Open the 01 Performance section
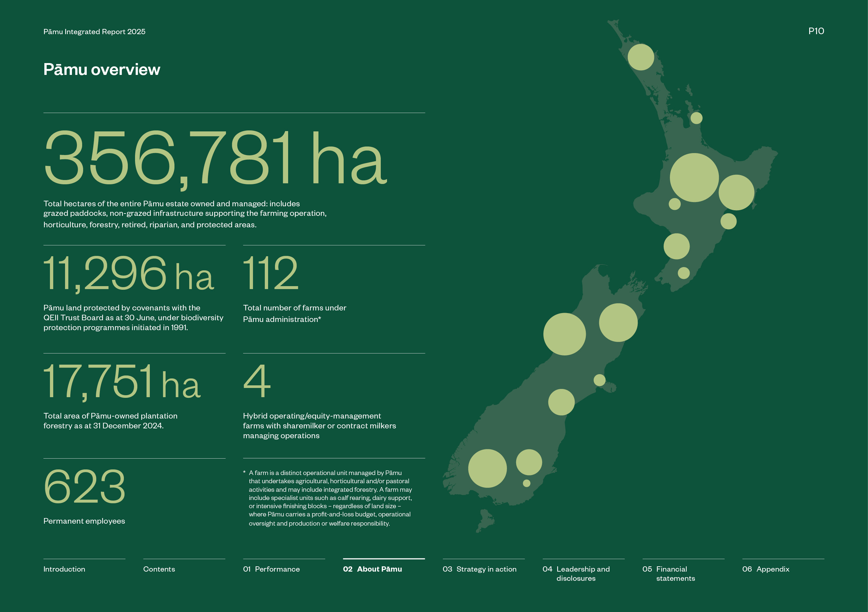Viewport: 868px width, 612px height. click(x=271, y=569)
